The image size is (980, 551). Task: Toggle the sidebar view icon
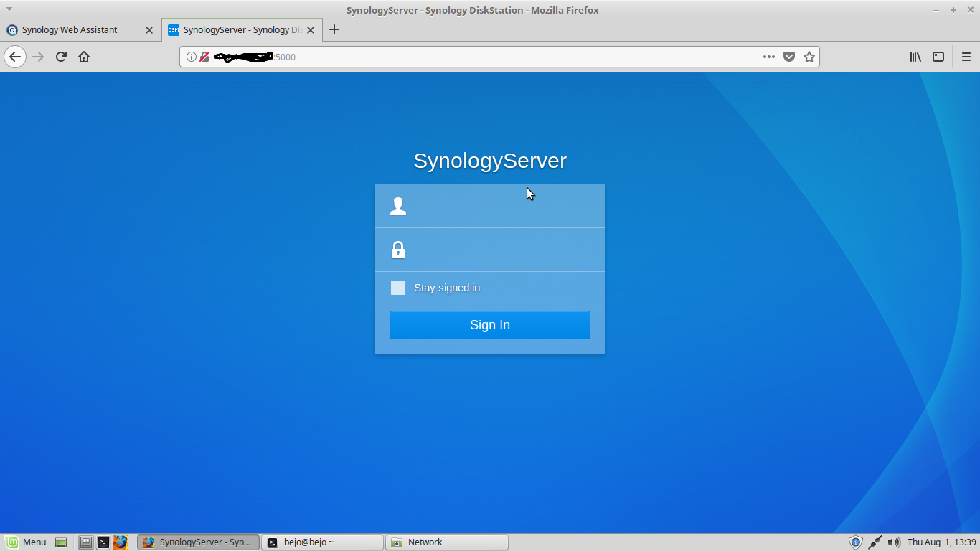point(938,57)
